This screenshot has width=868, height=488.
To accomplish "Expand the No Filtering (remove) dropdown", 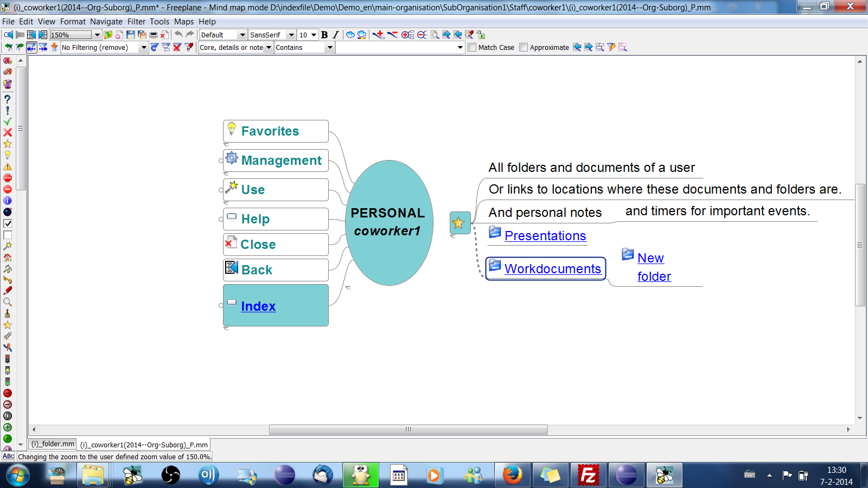I will point(143,47).
